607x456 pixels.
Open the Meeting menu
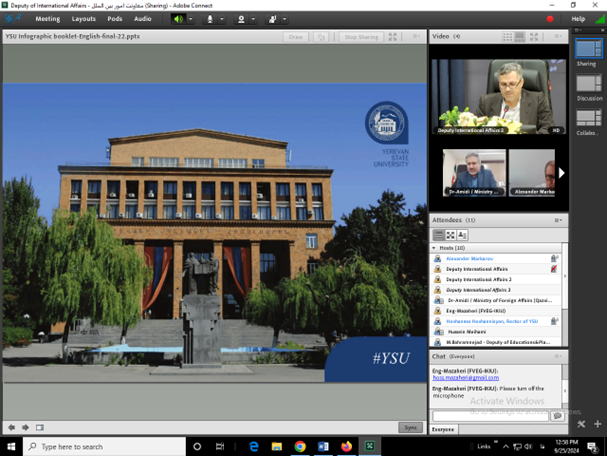[47, 19]
